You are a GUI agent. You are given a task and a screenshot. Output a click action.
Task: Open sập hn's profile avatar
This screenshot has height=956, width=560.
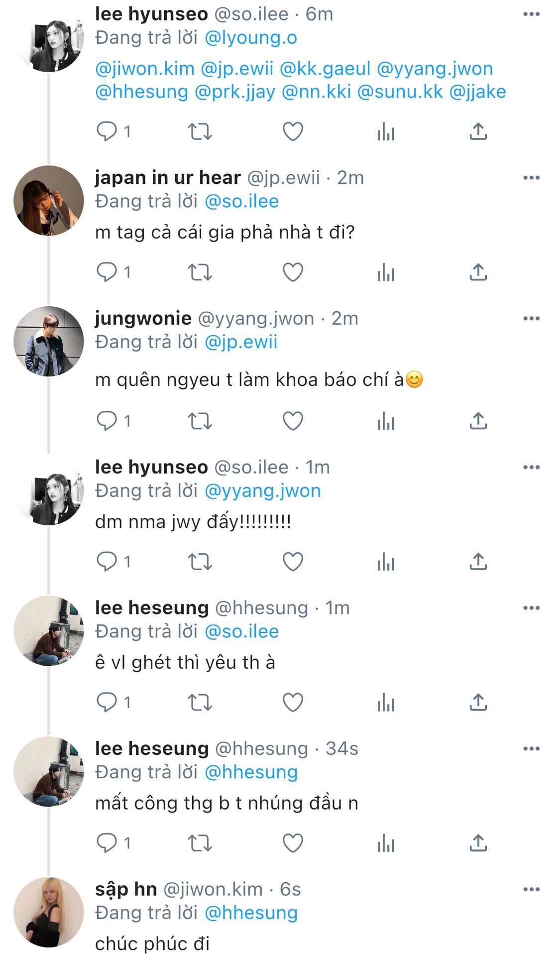48,912
